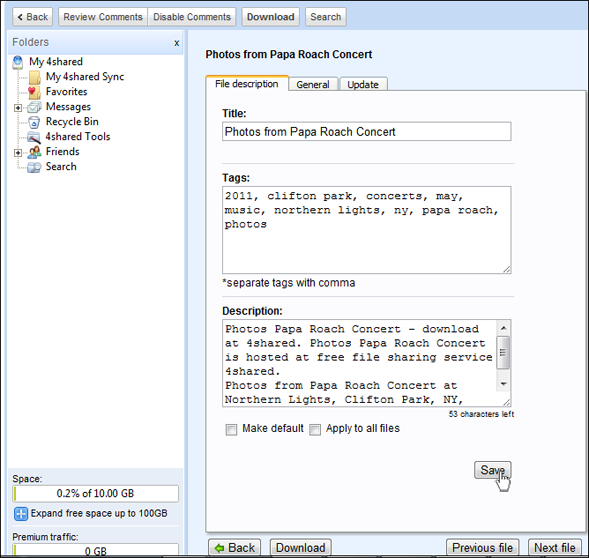Open the Favorites heart folder icon
The image size is (589, 558).
(34, 92)
